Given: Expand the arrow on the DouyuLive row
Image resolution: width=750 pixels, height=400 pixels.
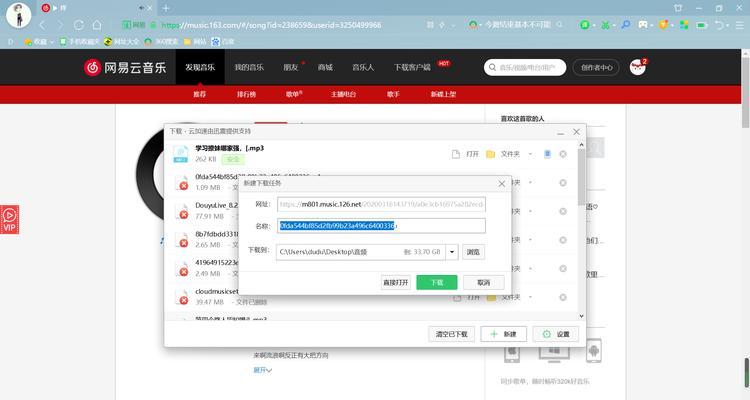Looking at the screenshot, I should (530, 211).
